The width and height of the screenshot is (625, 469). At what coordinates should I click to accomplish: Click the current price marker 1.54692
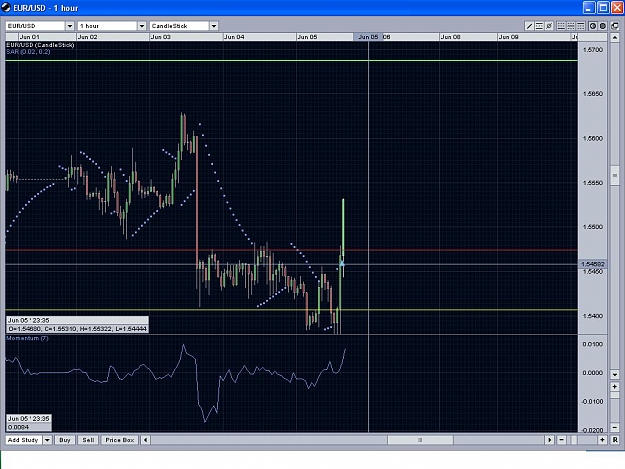click(x=593, y=264)
